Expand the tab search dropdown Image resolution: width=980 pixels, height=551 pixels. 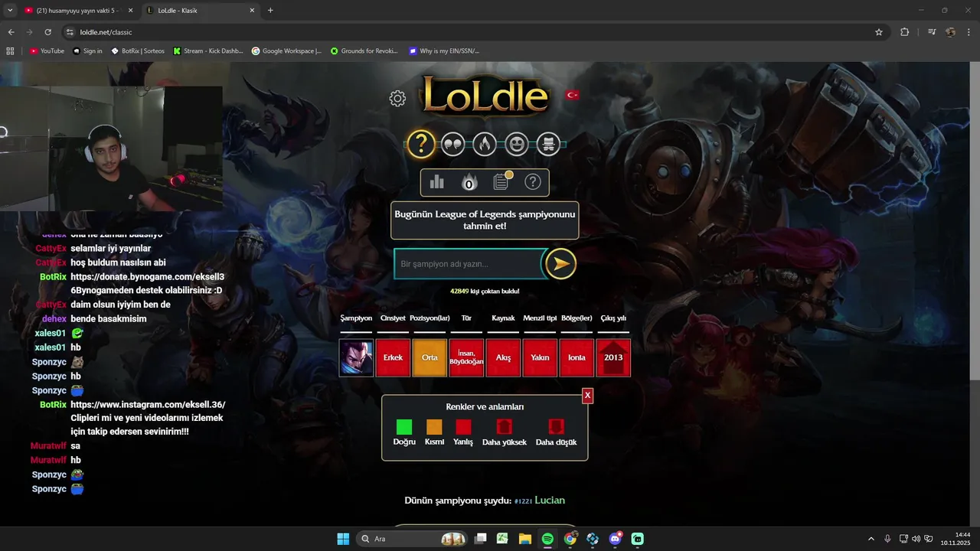tap(10, 11)
